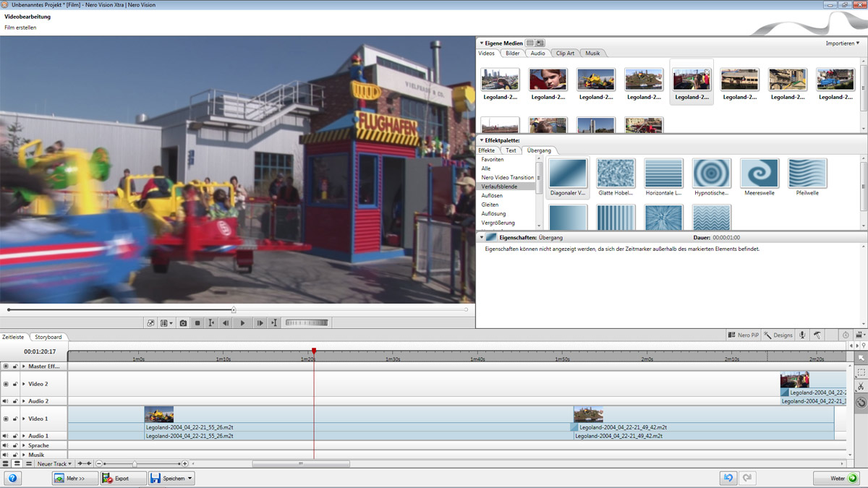Screen dimensions: 868x488
Task: Open the Speichern dropdown arrow
Action: point(190,478)
